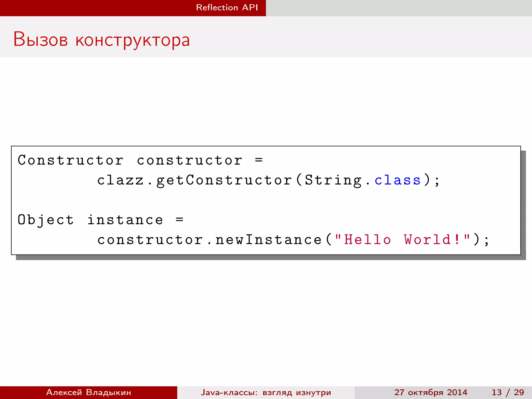Click the "Hello World!" string literal
Screen dimensions: 532x399
point(402,240)
